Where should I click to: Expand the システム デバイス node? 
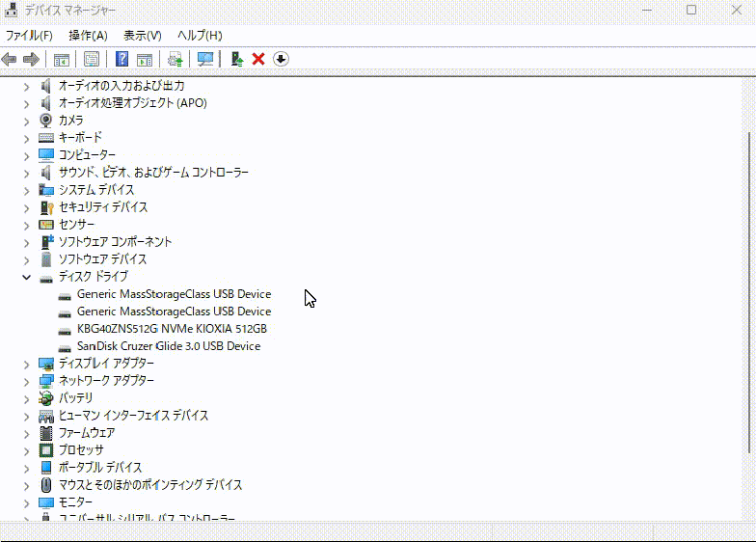[27, 191]
